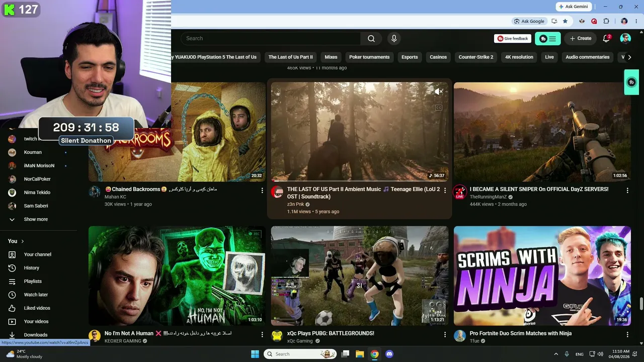Open the Scrims with Ninja thumbnail
This screenshot has height=362, width=644.
[x=542, y=276]
